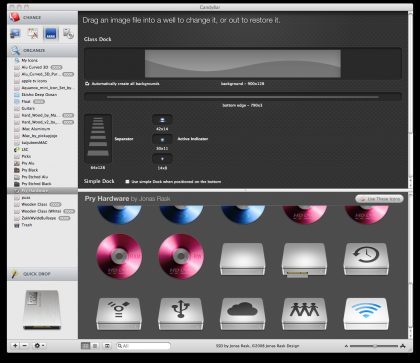Click the 14x6 active indicator well
This screenshot has height=363, width=420.
point(162,159)
